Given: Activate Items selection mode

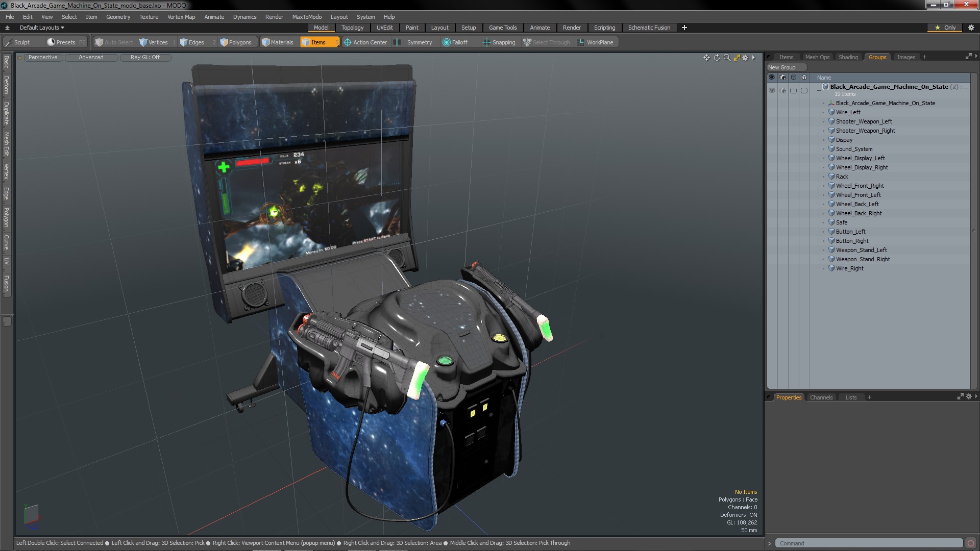Looking at the screenshot, I should pyautogui.click(x=319, y=42).
